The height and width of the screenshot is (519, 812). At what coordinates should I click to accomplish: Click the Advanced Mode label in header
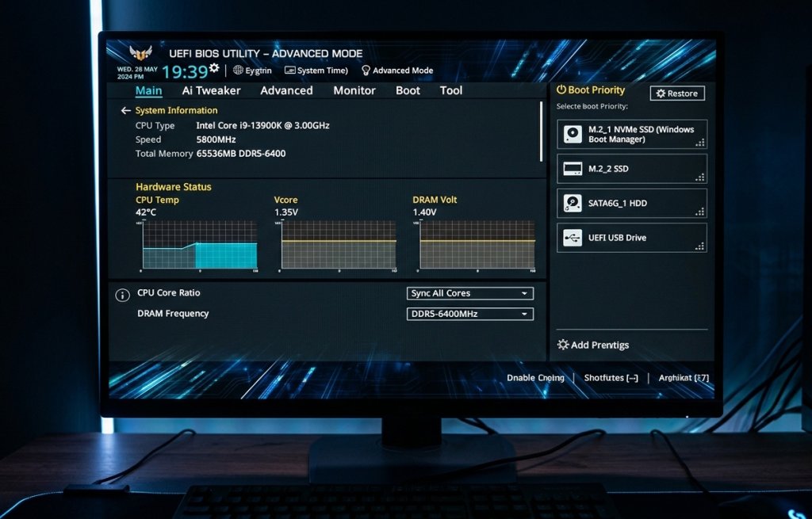[x=403, y=71]
